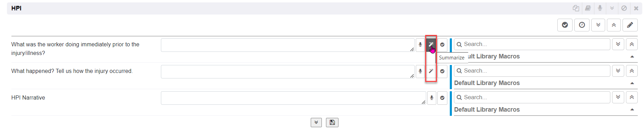Click the save floppy disk icon at bottom
The image size is (644, 131).
[332, 122]
